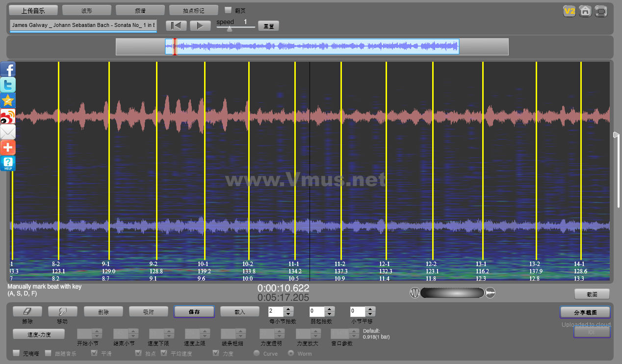Image resolution: width=622 pixels, height=364 pixels.
Task: Click the V2 version icon
Action: [569, 11]
